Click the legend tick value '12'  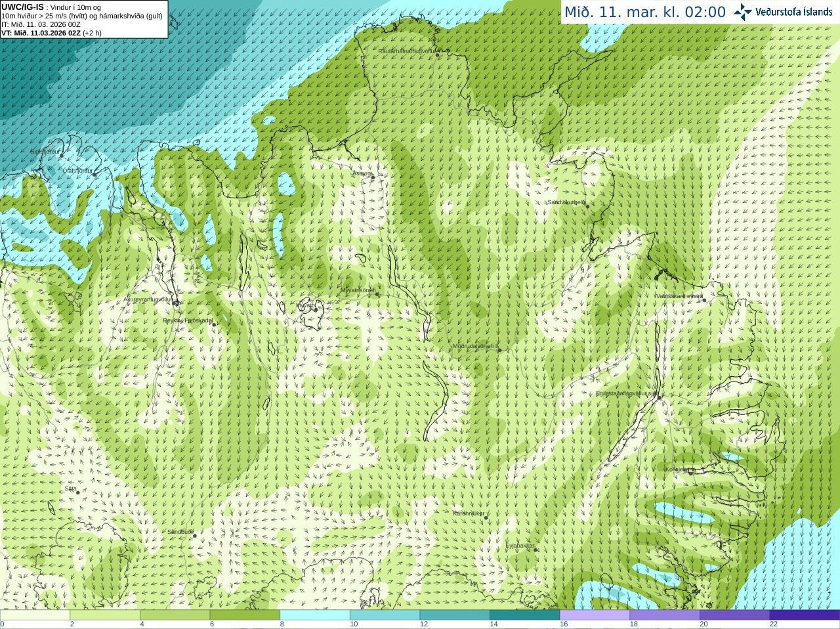click(x=424, y=624)
